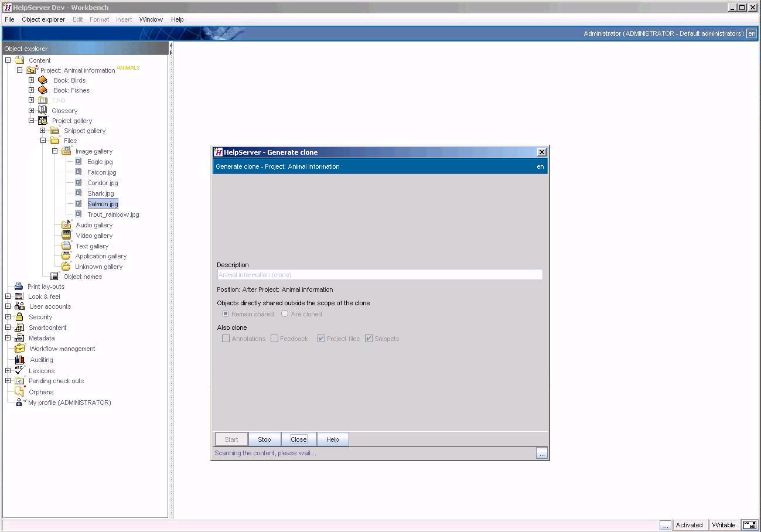The height and width of the screenshot is (532, 761).
Task: Click the Eagle.jpg image file icon
Action: [78, 162]
